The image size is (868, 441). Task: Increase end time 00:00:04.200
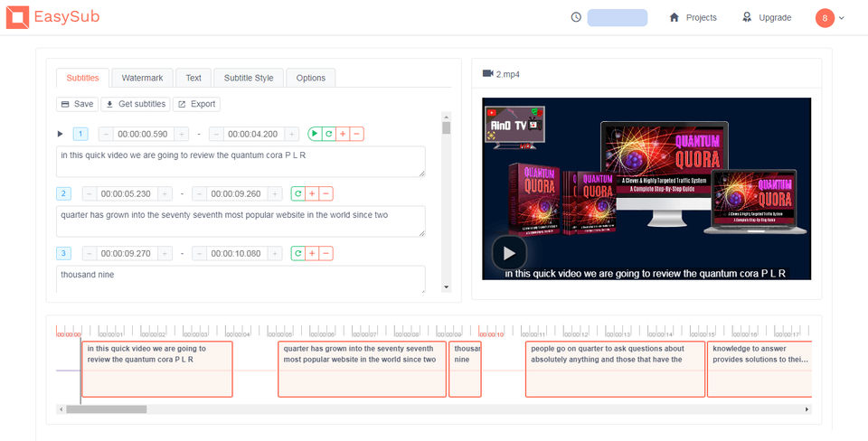pyautogui.click(x=292, y=134)
